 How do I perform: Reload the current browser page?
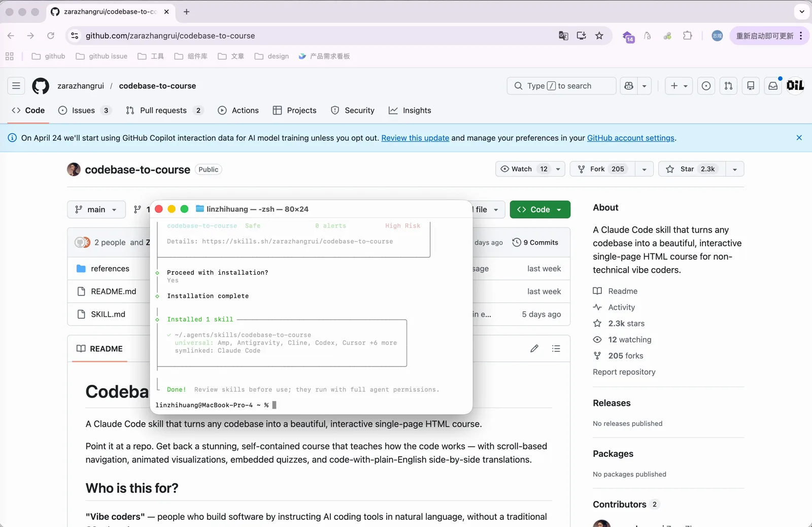pyautogui.click(x=51, y=36)
